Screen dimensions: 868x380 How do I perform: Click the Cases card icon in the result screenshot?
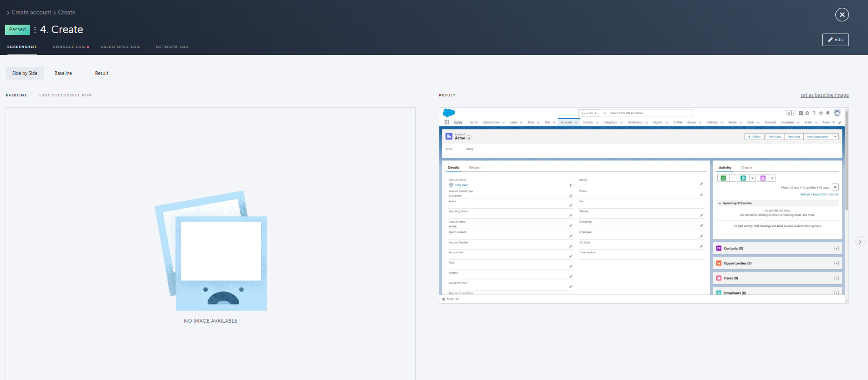[x=719, y=278]
